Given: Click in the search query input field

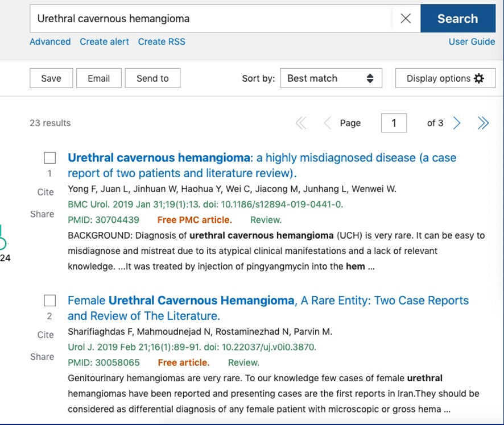Looking at the screenshot, I should (211, 18).
